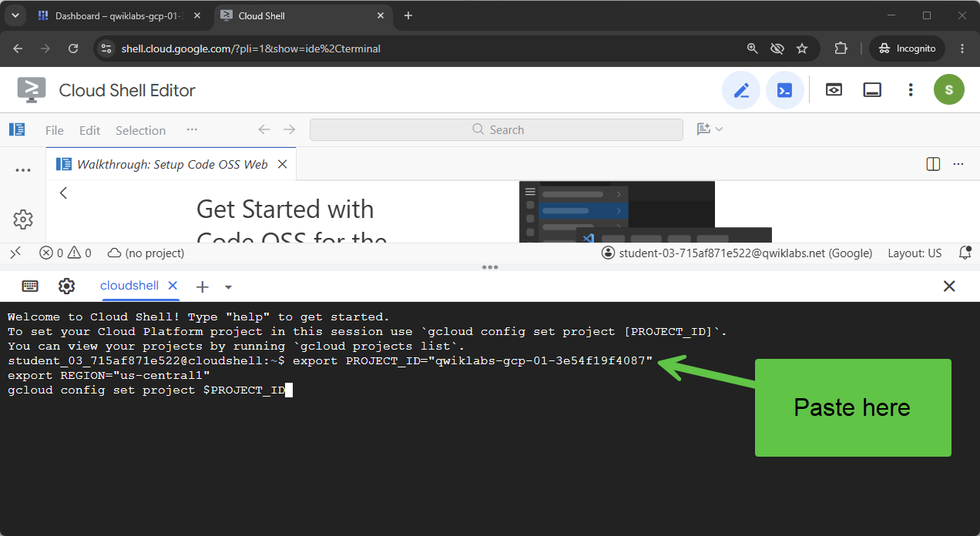Screen dimensions: 980x536
Task: Open the three-dot More menu in header
Action: 911,90
